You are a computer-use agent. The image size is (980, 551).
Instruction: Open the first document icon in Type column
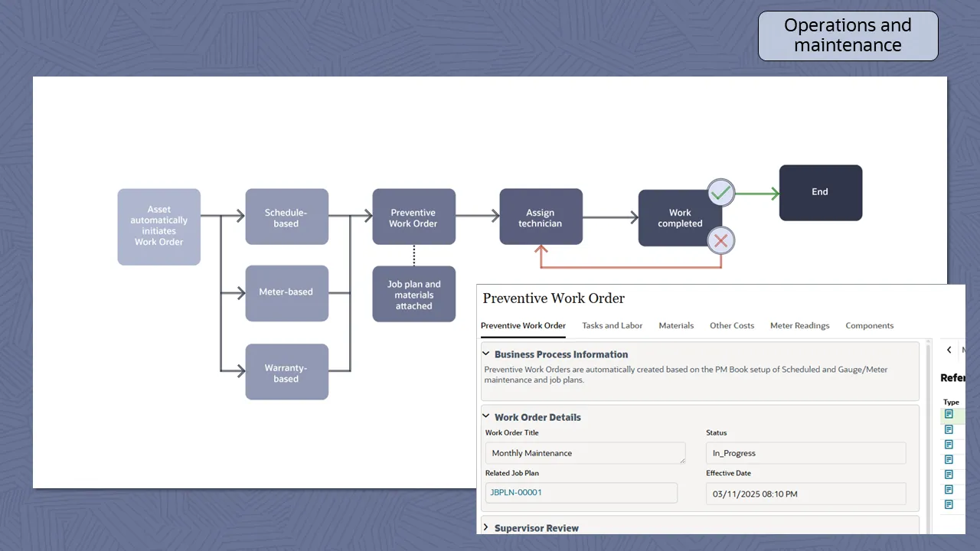coord(949,414)
